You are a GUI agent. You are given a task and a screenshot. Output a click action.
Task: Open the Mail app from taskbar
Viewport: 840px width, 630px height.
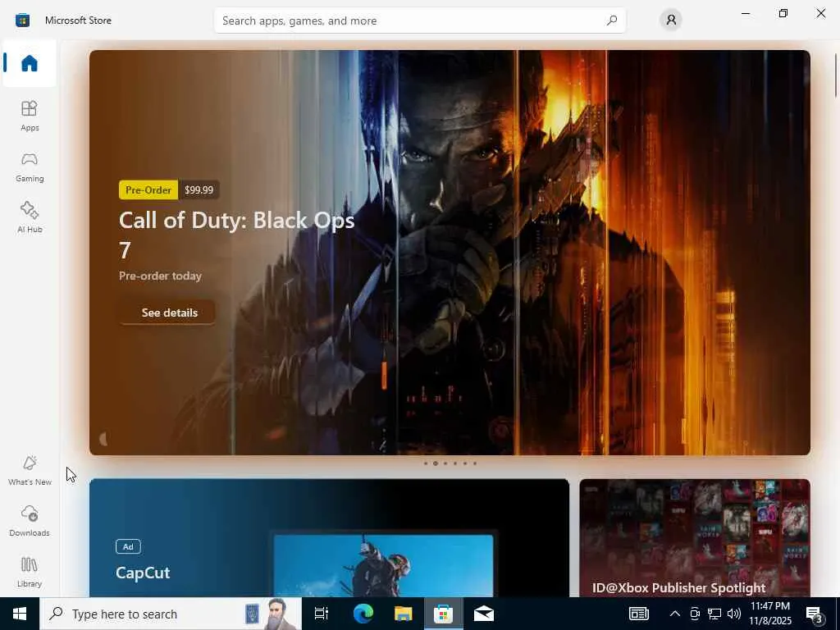coord(483,614)
